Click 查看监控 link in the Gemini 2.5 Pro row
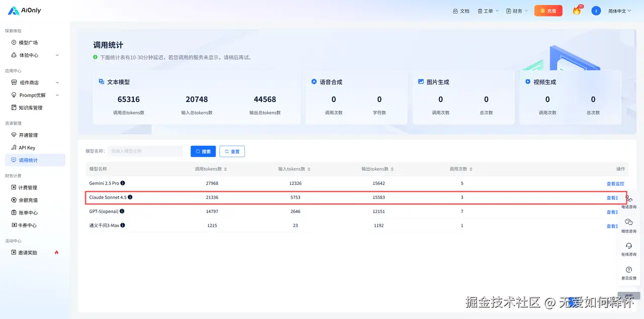The width and height of the screenshot is (644, 319). pos(615,184)
